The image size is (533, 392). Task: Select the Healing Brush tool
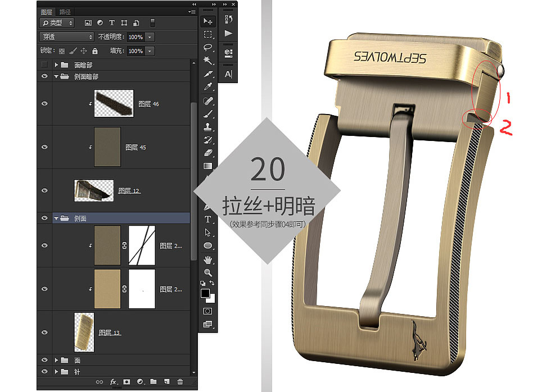(207, 101)
